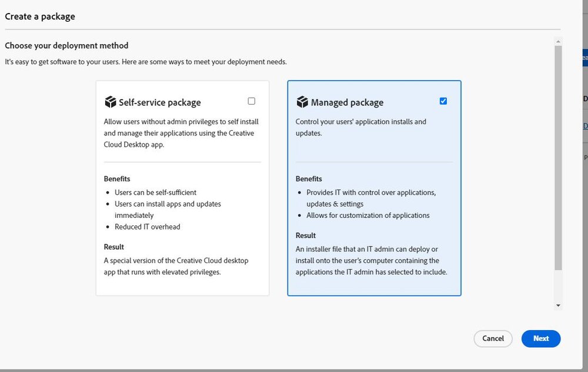Click the Managed card Benefits heading
588x372 pixels.
pos(309,179)
